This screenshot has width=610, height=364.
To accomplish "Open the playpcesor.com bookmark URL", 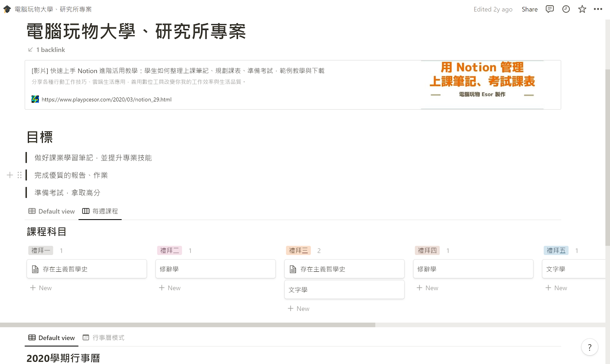I will point(106,99).
